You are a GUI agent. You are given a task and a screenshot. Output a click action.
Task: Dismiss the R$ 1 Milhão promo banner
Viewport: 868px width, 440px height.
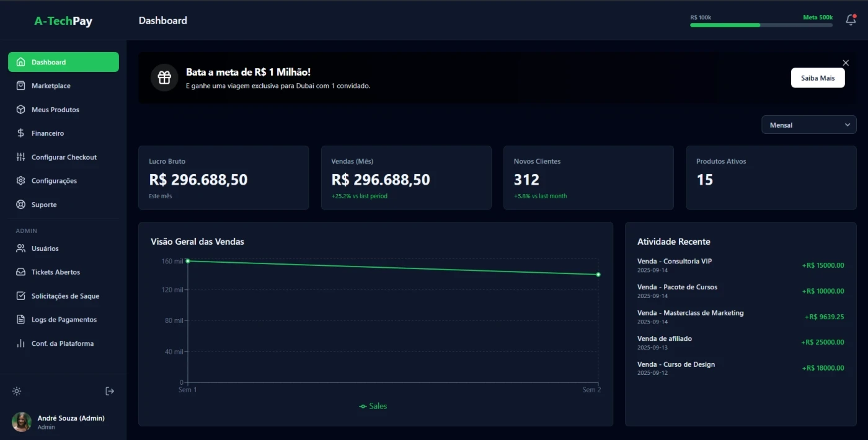tap(846, 63)
